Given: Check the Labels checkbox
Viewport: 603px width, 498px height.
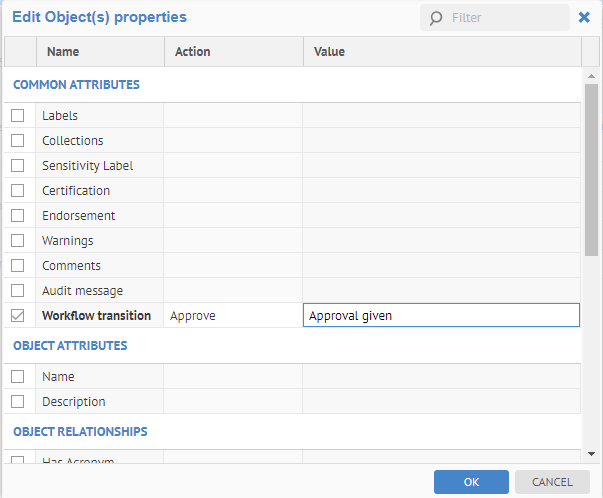Looking at the screenshot, I should [x=18, y=116].
